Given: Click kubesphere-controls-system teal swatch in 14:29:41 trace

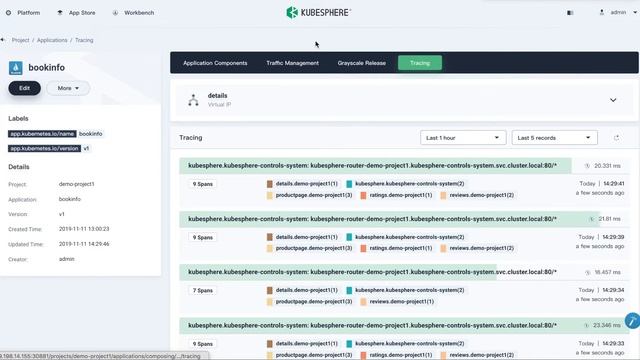Looking at the screenshot, I should coord(349,184).
